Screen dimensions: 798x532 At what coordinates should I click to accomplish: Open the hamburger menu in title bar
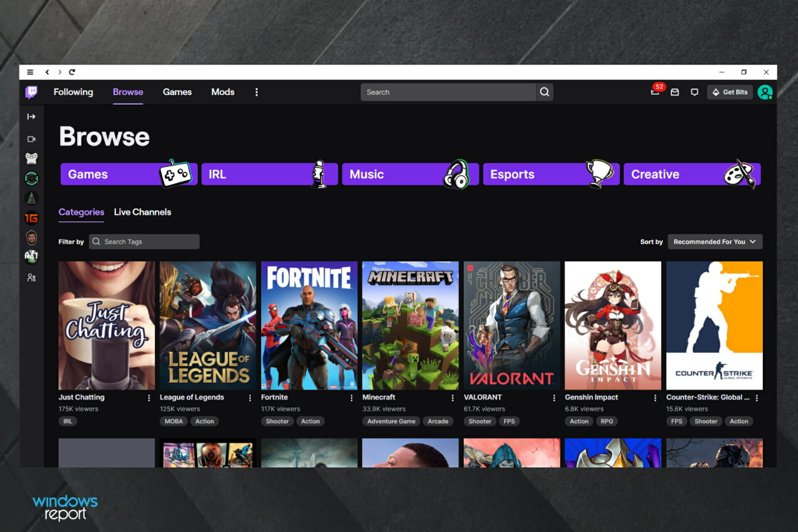[30, 72]
